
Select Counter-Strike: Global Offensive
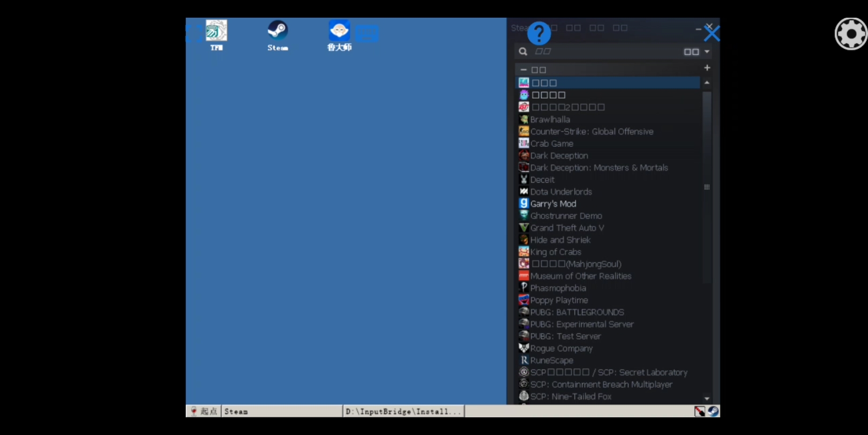[608, 131]
